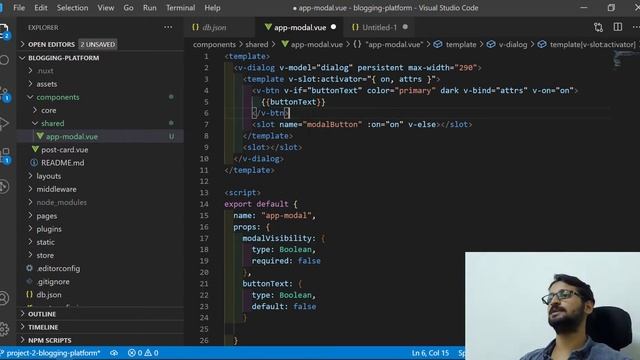Open post-card.vue in the explorer

(64, 149)
